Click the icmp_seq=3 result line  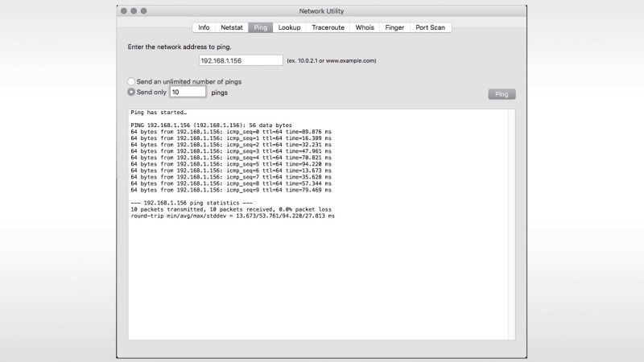click(231, 151)
